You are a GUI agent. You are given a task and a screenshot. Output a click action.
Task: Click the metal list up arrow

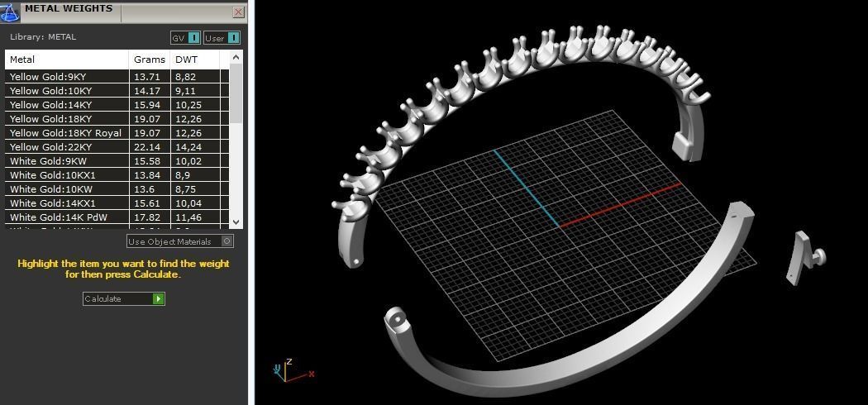[236, 57]
